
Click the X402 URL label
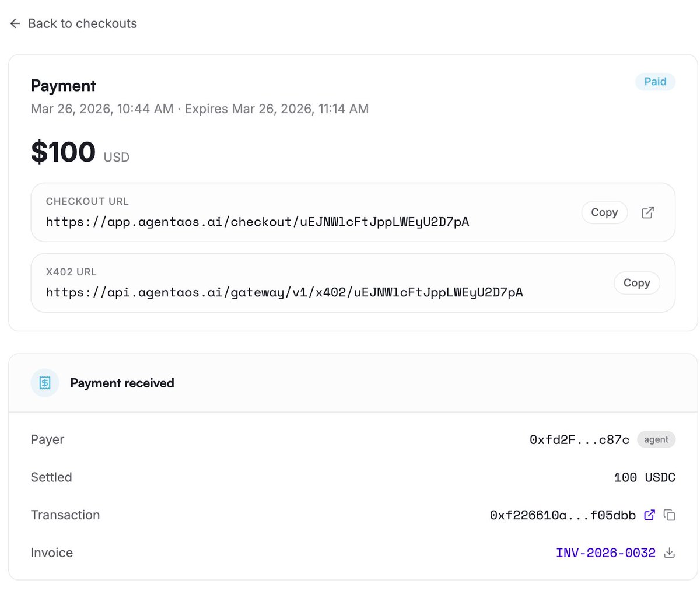point(71,272)
